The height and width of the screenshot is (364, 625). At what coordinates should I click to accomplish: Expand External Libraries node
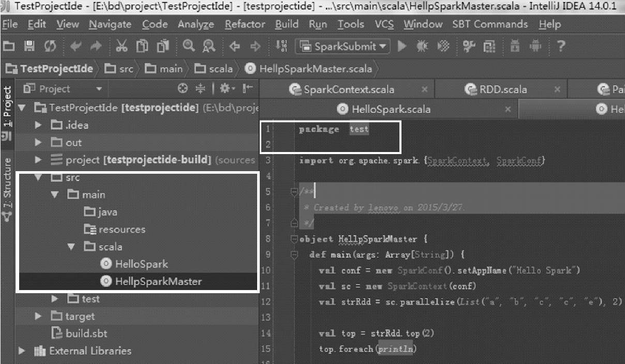[x=22, y=351]
